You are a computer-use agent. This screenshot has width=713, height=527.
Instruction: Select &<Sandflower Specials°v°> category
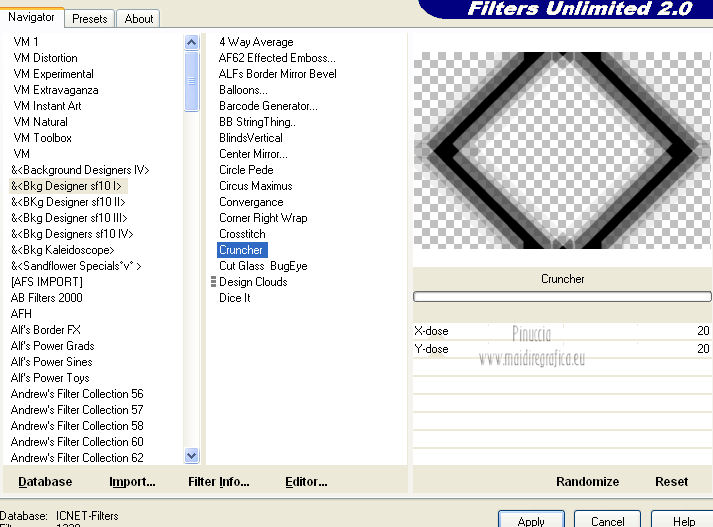(x=76, y=266)
